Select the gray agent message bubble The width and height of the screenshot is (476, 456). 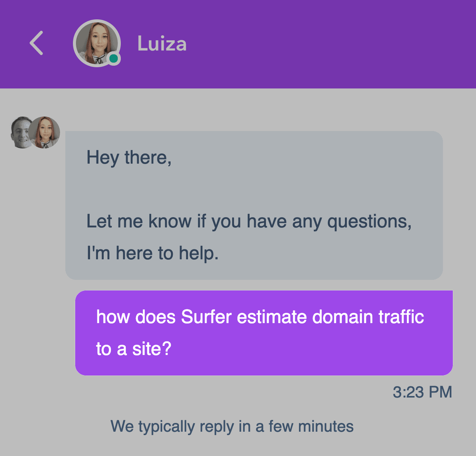pos(254,205)
